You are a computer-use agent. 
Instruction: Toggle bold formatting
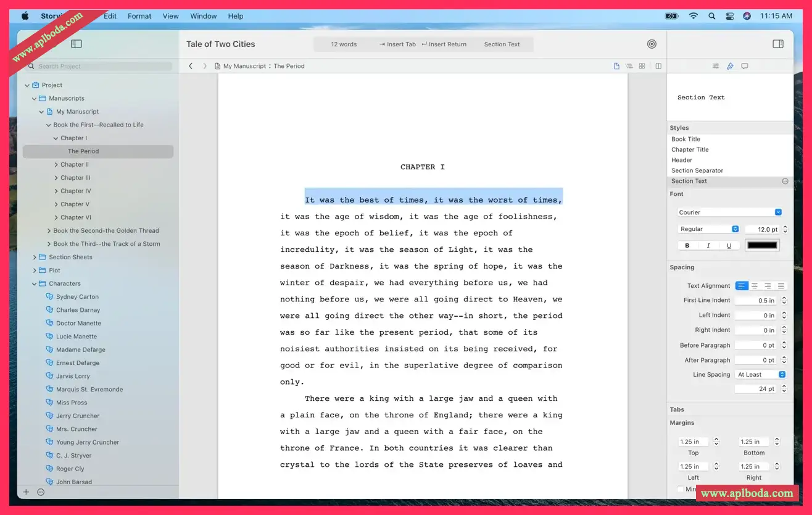pos(687,246)
